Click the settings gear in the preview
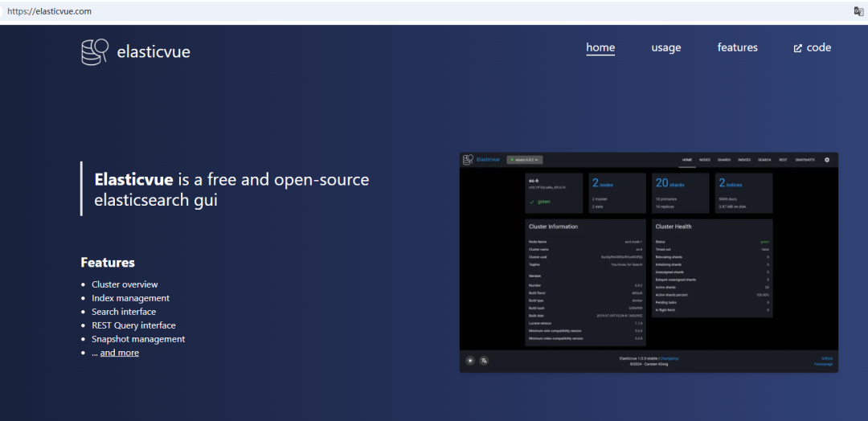 tap(827, 159)
